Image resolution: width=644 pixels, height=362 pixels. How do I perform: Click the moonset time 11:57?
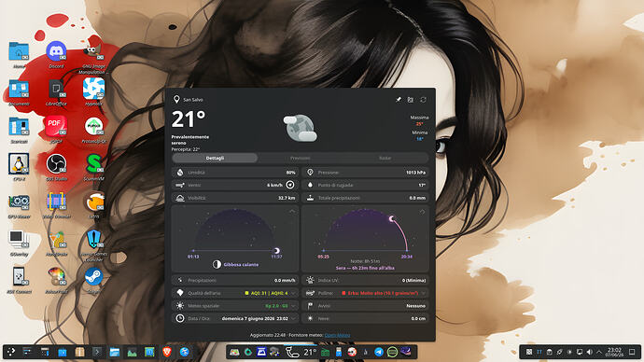276,257
